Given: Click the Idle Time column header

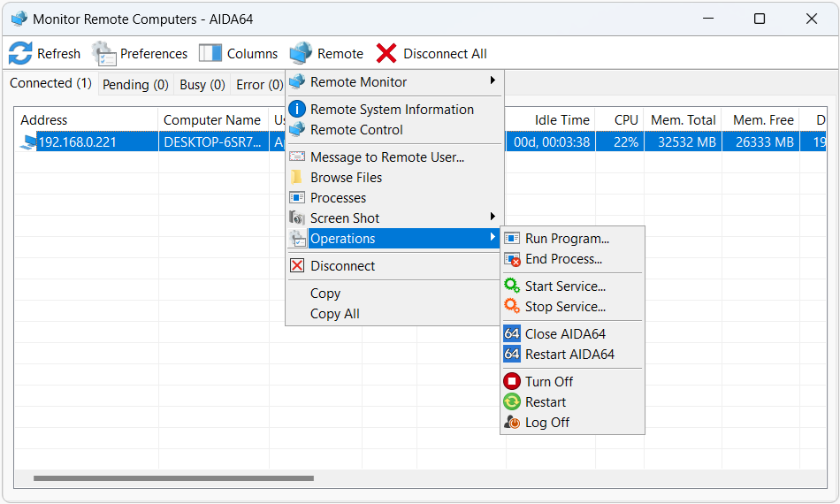Looking at the screenshot, I should click(x=561, y=120).
